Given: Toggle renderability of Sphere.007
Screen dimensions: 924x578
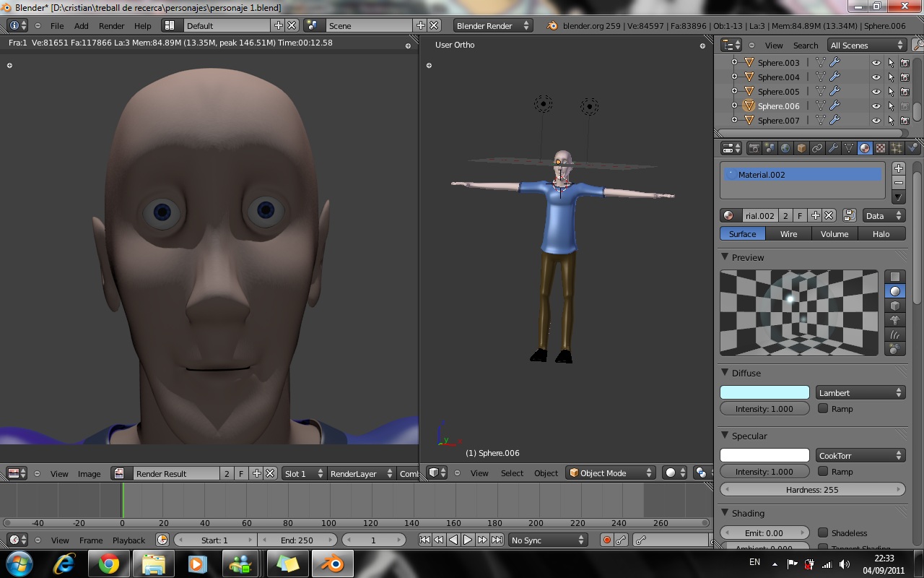Looking at the screenshot, I should 905,121.
